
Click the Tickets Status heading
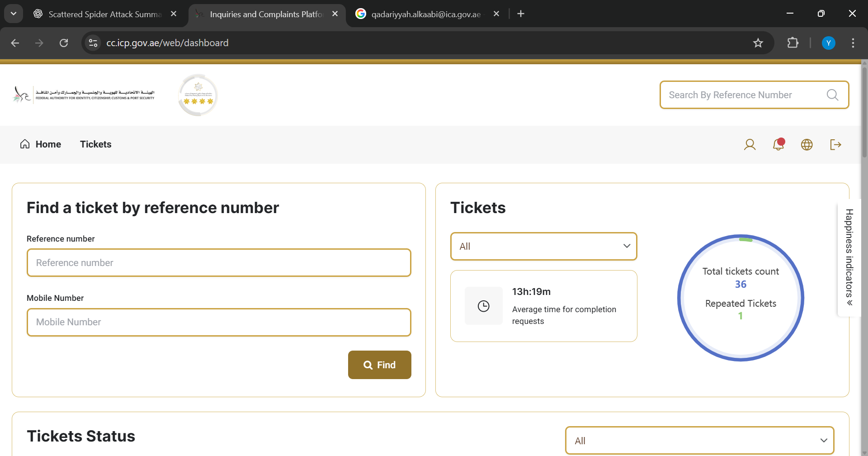(x=81, y=436)
